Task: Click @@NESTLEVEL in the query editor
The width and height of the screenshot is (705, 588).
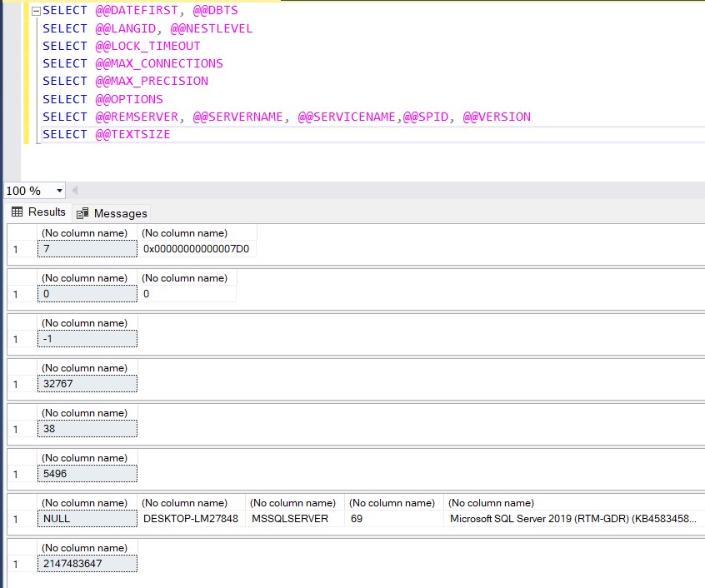Action: pos(212,28)
